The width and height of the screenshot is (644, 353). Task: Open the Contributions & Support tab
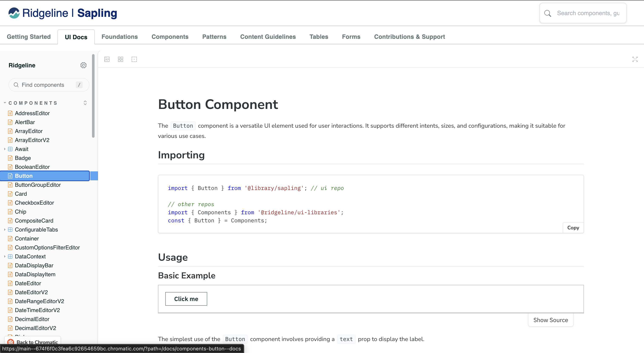[410, 37]
